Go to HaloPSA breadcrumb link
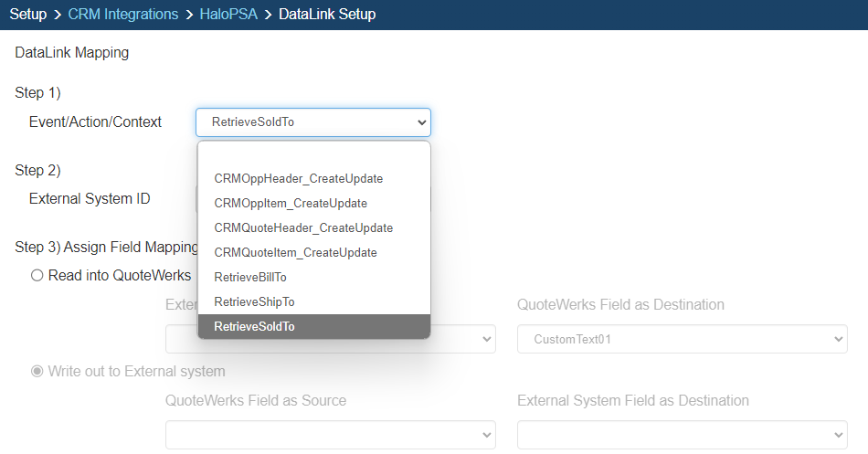 coord(228,14)
